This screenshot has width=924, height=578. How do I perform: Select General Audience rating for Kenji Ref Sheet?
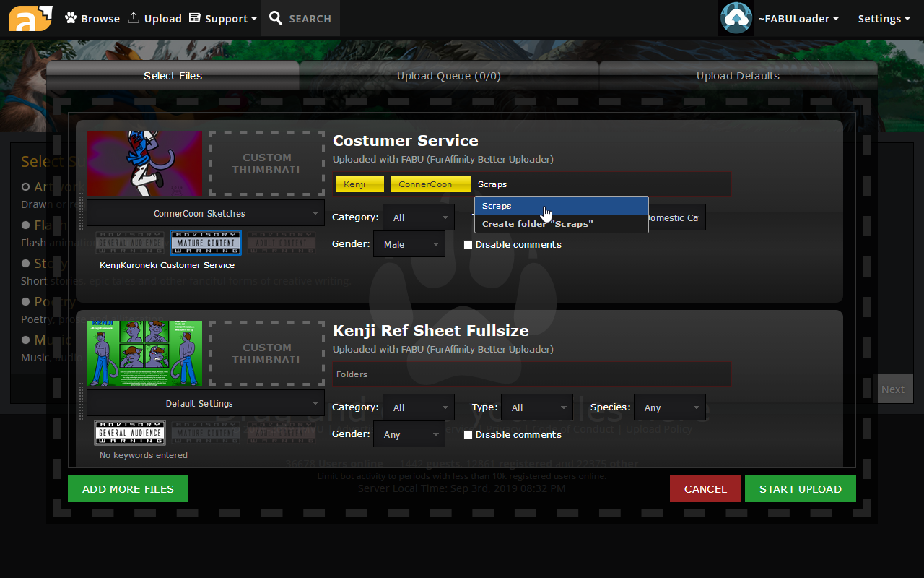pos(130,433)
